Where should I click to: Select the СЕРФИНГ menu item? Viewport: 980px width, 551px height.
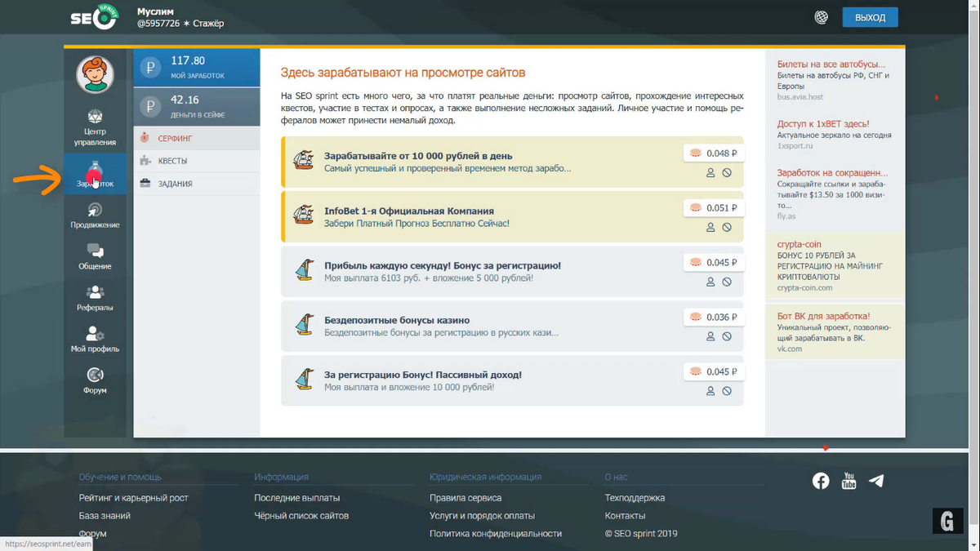click(197, 138)
